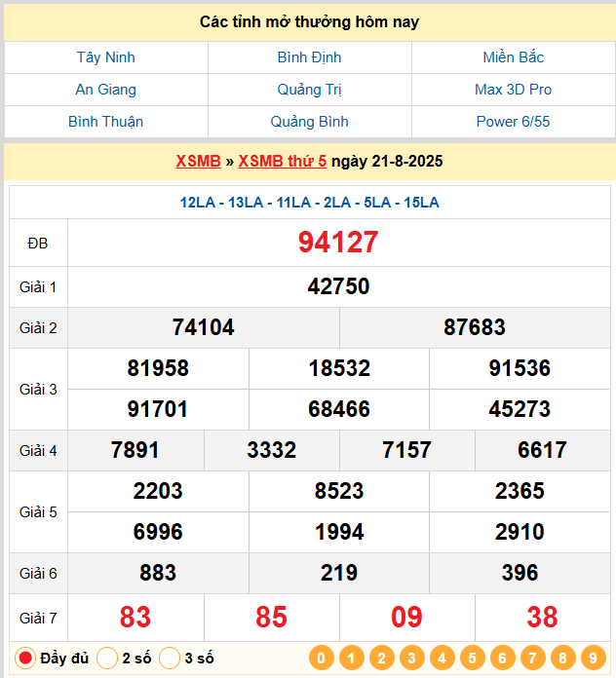Click the ĐB row label
This screenshot has height=678, width=616.
pyautogui.click(x=38, y=244)
